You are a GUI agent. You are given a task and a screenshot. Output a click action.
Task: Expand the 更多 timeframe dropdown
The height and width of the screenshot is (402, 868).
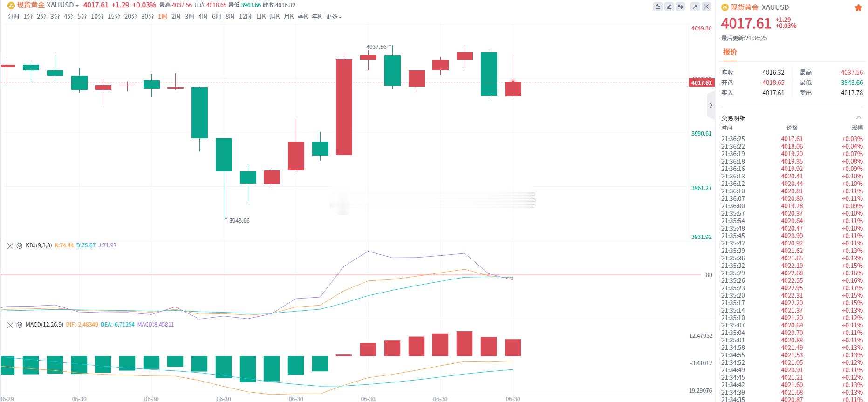click(x=334, y=17)
